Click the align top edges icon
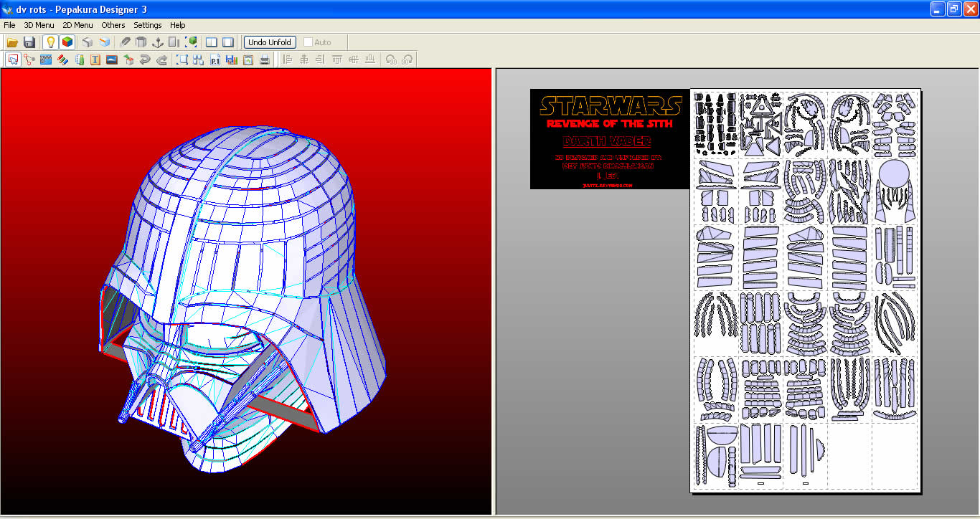 click(x=337, y=59)
